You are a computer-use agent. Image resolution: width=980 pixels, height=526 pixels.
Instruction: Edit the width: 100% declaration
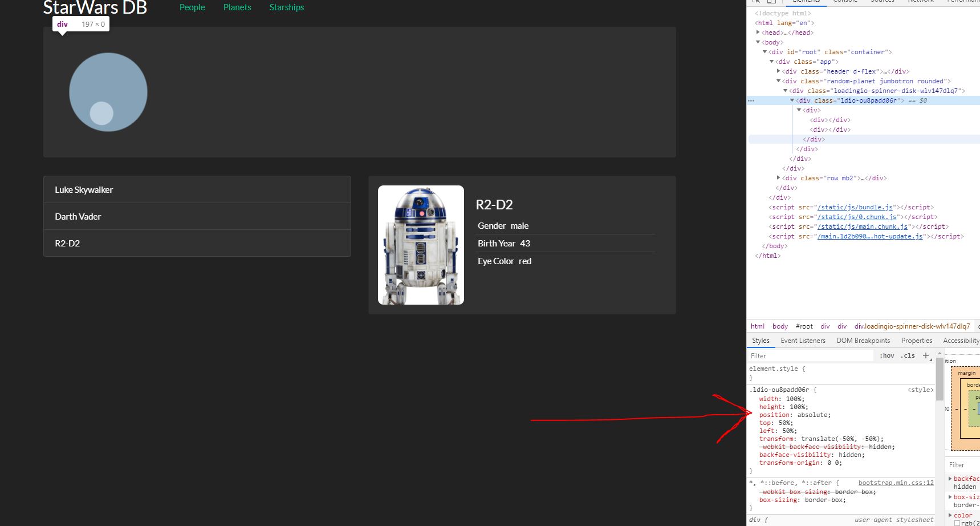pos(782,399)
